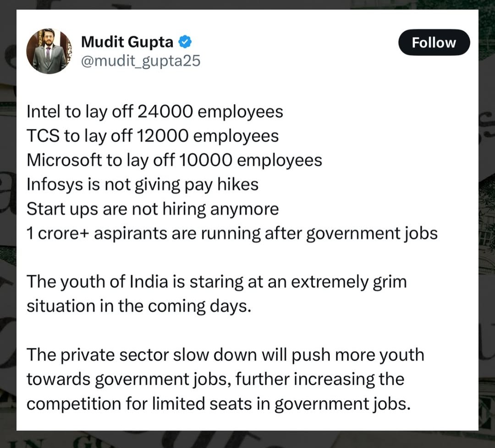Open Mudit Gupta's profile picture
Screen dimensions: 495x448
(49, 51)
